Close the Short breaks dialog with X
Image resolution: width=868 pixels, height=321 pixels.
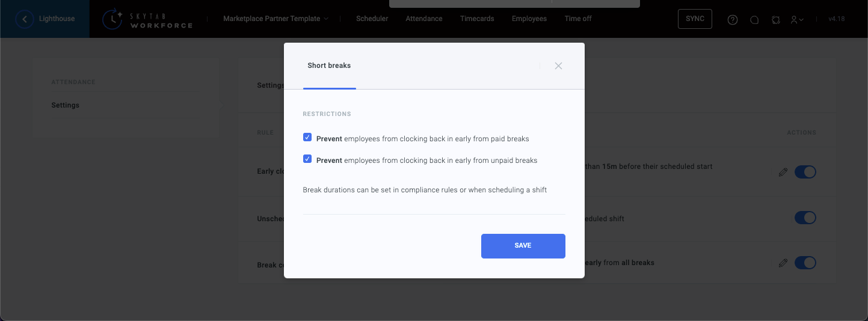(x=558, y=66)
